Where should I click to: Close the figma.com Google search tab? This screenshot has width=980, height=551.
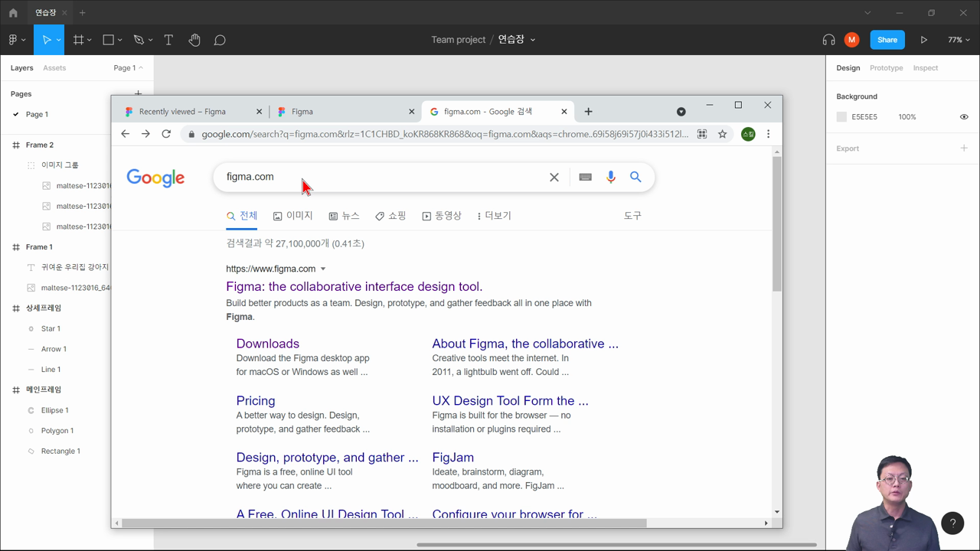click(564, 112)
